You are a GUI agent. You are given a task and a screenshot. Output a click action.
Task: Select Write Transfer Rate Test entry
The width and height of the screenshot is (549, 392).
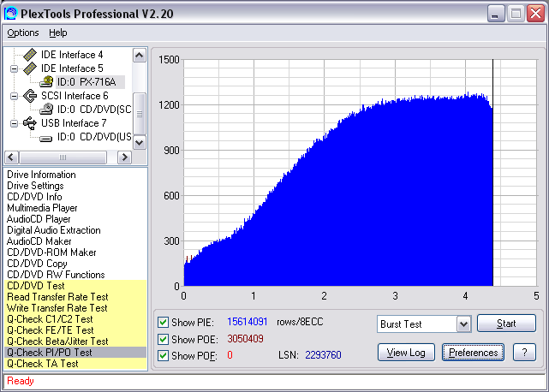pos(75,308)
